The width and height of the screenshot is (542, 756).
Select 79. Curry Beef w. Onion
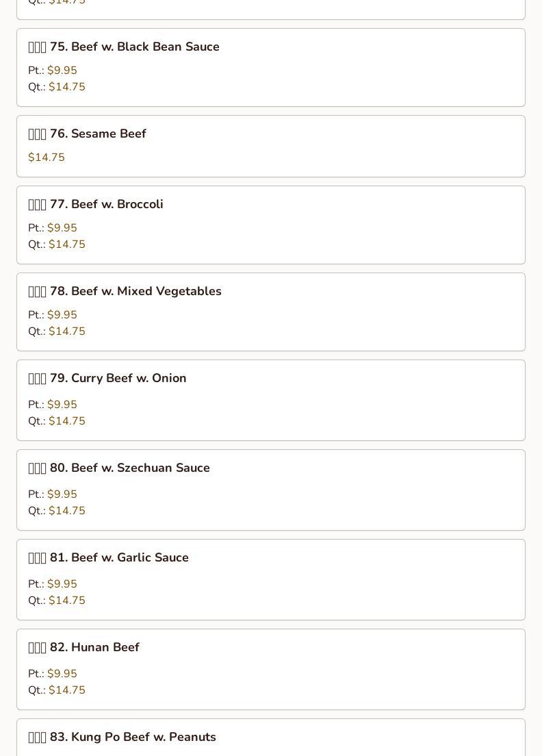pos(271,400)
